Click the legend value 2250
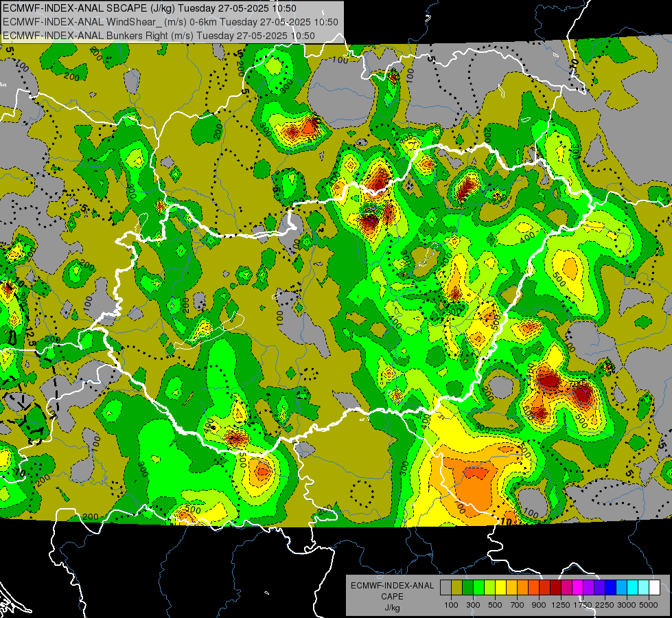 click(x=605, y=605)
